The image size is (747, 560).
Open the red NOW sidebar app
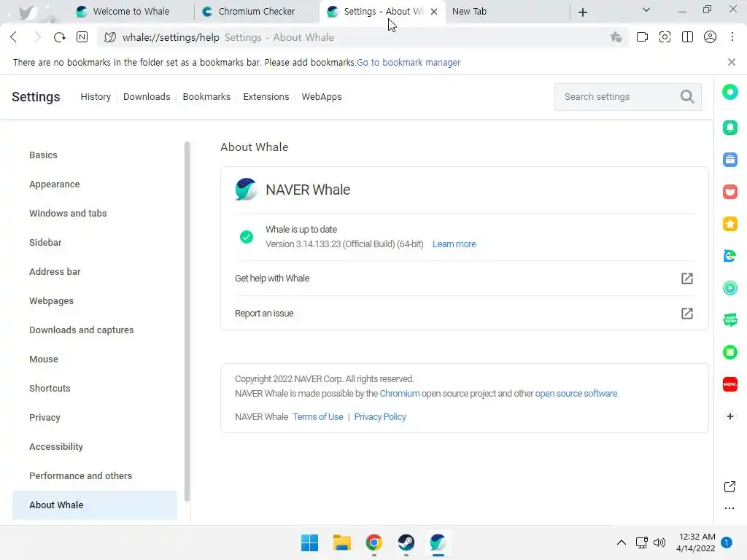click(x=729, y=384)
